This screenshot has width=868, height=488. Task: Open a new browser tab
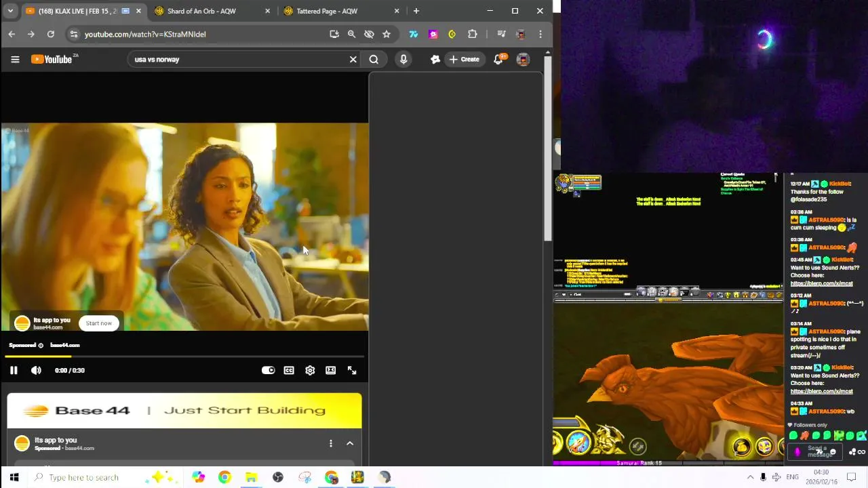[416, 11]
